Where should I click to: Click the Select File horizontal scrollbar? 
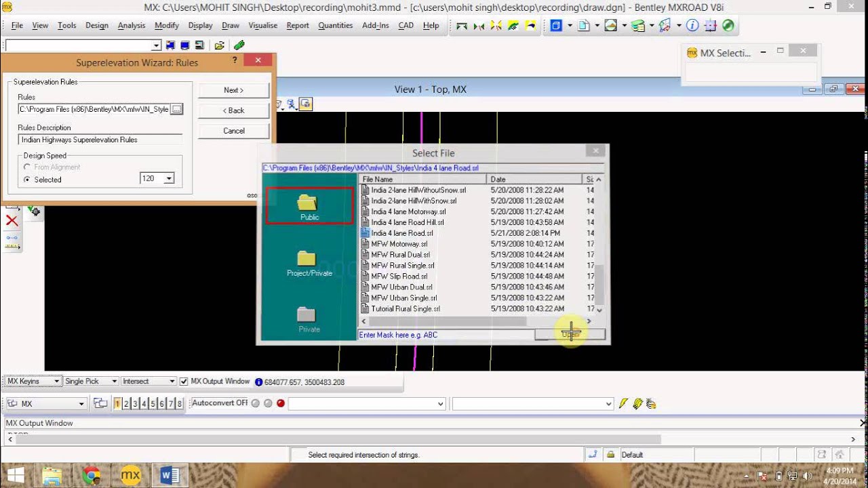click(476, 321)
